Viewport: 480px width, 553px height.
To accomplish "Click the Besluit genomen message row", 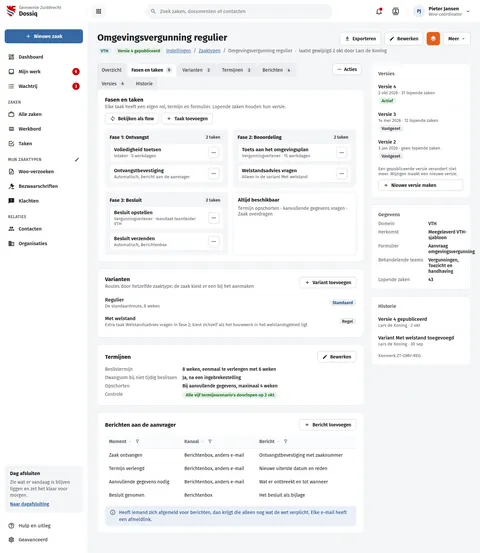I will [230, 495].
